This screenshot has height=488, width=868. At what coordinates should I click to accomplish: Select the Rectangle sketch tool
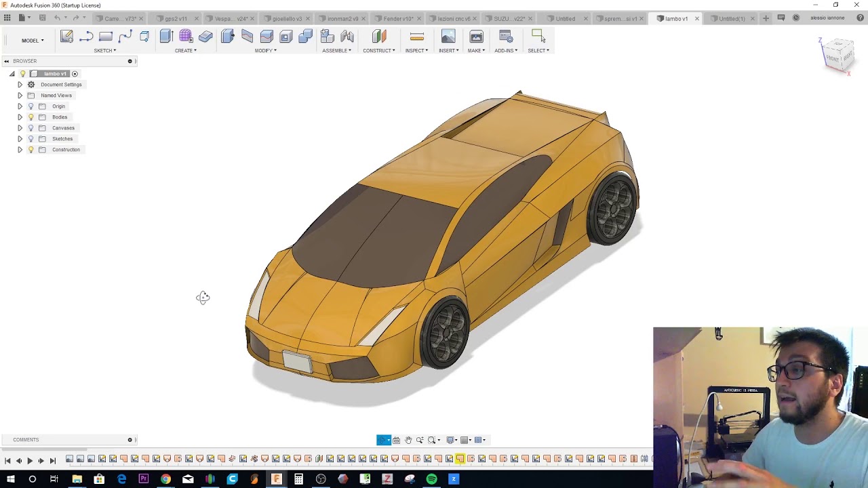pos(106,37)
